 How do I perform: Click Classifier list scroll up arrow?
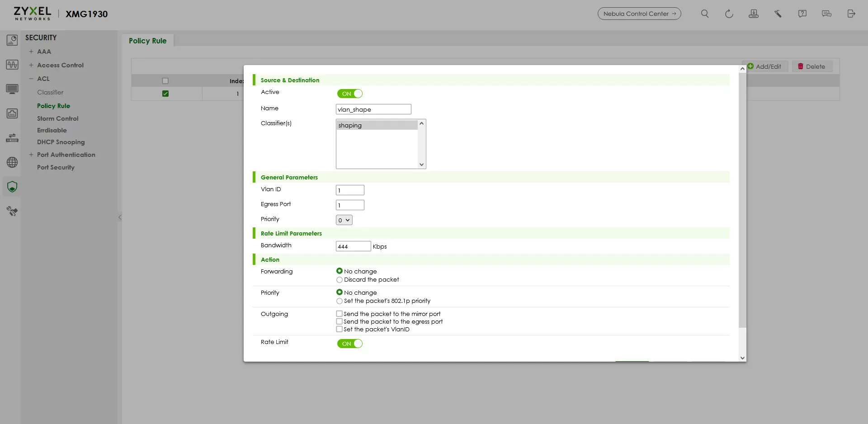(x=421, y=123)
